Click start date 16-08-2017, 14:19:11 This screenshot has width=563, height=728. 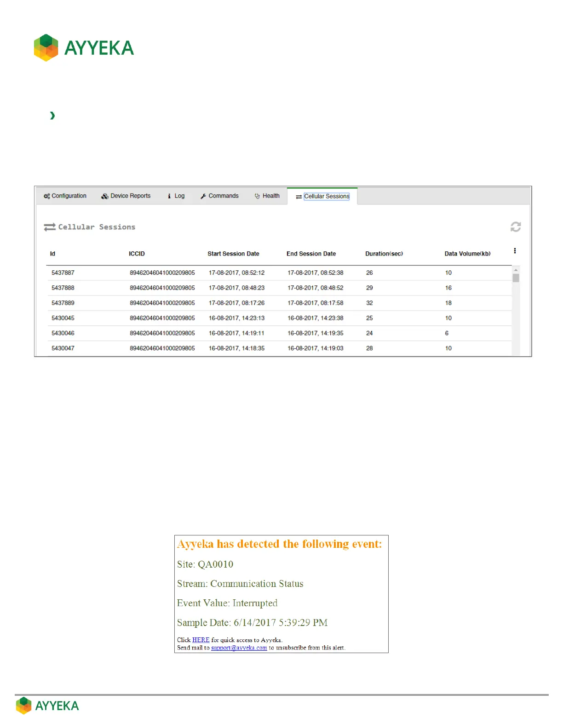pos(236,333)
